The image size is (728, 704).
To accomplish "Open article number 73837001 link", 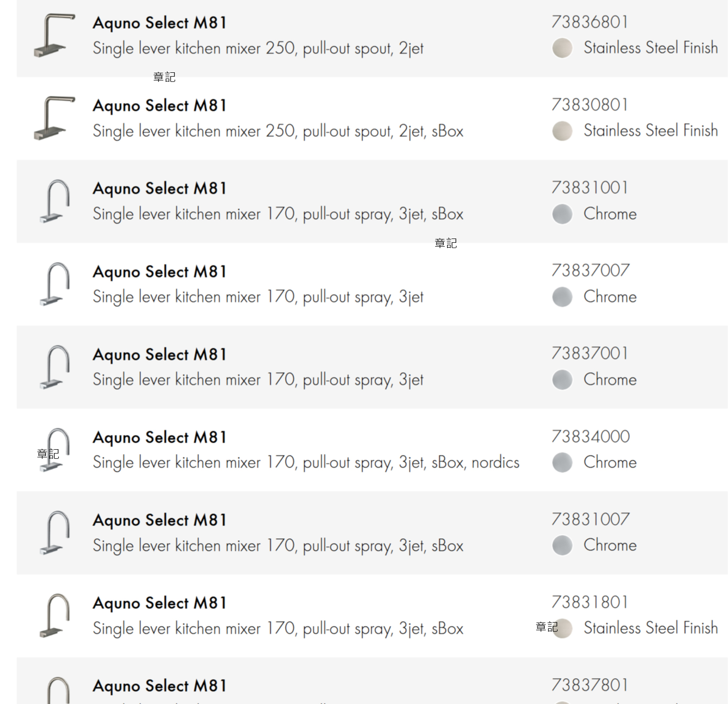I will [590, 353].
